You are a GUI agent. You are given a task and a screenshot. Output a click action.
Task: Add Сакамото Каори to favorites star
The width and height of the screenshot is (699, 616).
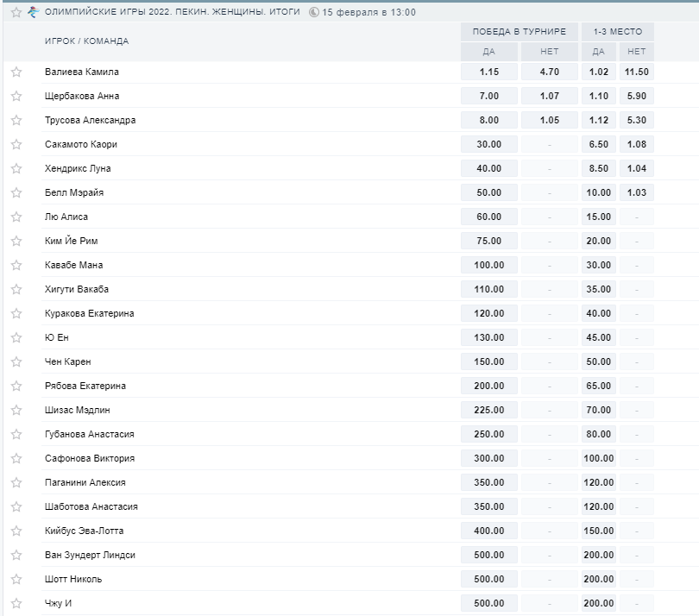(x=16, y=145)
